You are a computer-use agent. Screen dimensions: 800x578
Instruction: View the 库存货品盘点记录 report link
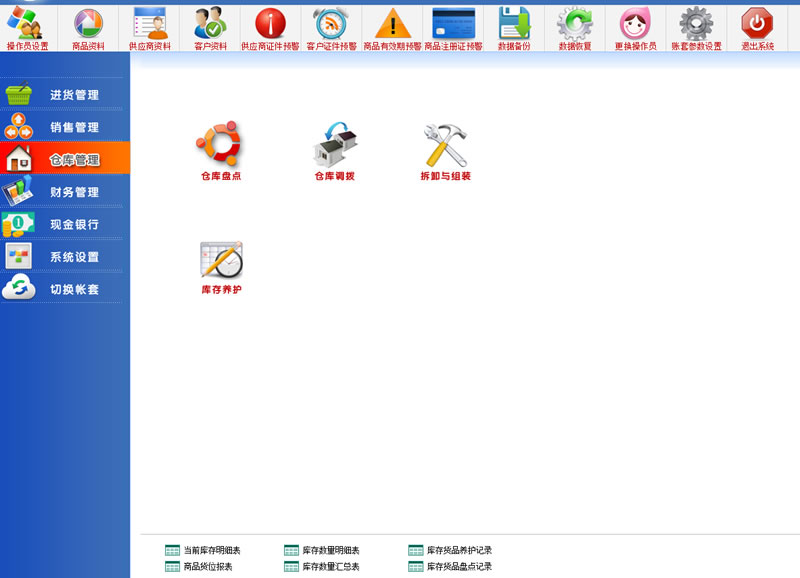click(x=458, y=567)
